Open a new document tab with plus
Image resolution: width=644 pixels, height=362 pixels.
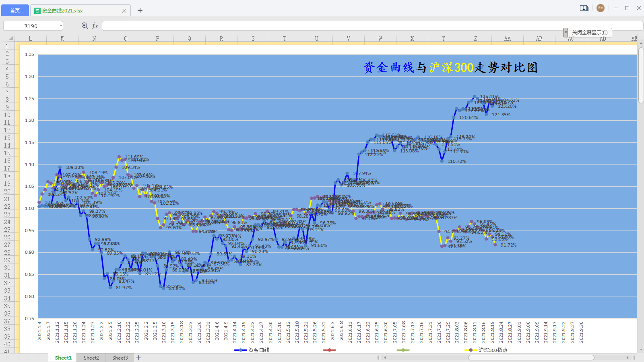pyautogui.click(x=140, y=10)
